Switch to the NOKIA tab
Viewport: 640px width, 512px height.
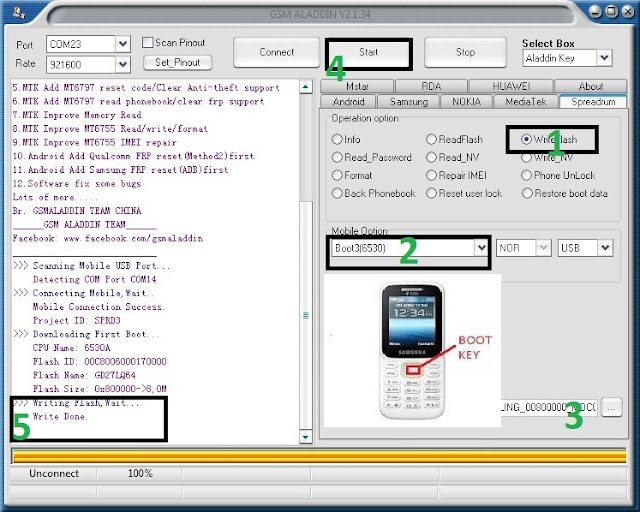(x=466, y=101)
